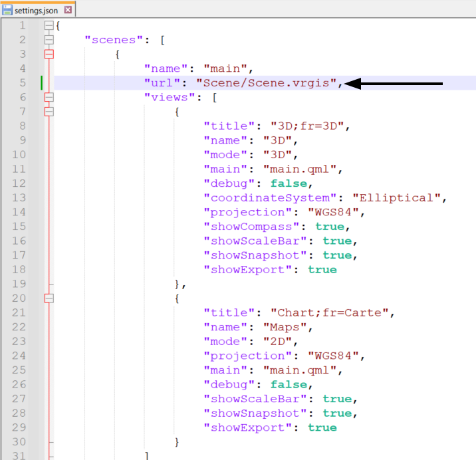The height and width of the screenshot is (460, 476).
Task: Click the "coordinateSystem" key on line 13
Action: click(273, 198)
